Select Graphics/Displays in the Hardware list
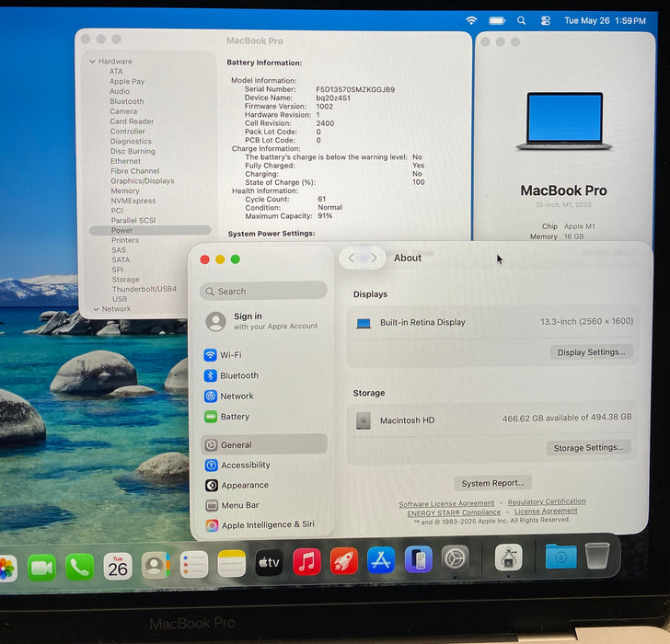The height and width of the screenshot is (644, 670). coord(143,181)
